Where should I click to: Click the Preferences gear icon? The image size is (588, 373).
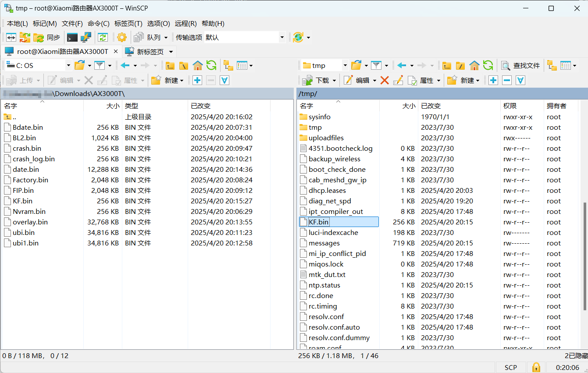click(121, 38)
